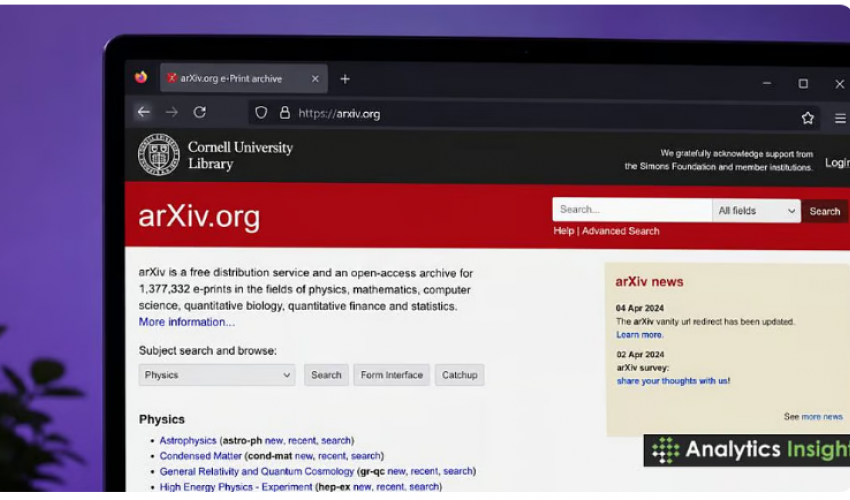Click the red header Search button
The image size is (850, 500).
click(x=825, y=211)
